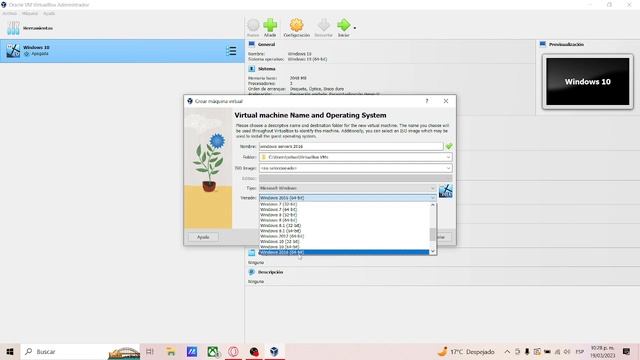
Task: Open the 17°C Despejado weather widget
Action: tap(466, 351)
